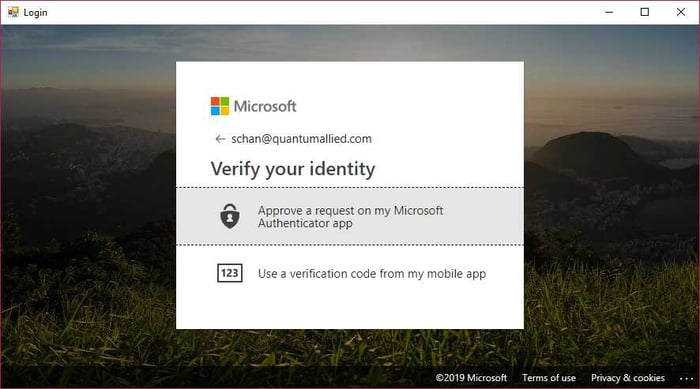Screen dimensions: 700x389
Task: Open Privacy & cookies link
Action: tap(628, 378)
